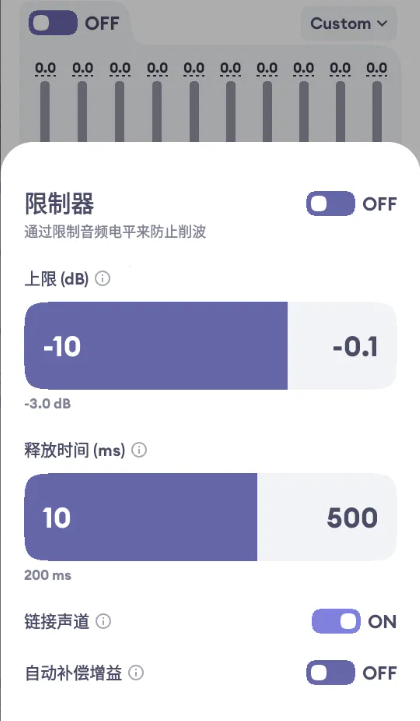Screen dimensions: 420x721
Task: Click the first equalizer band slider
Action: [x=45, y=112]
